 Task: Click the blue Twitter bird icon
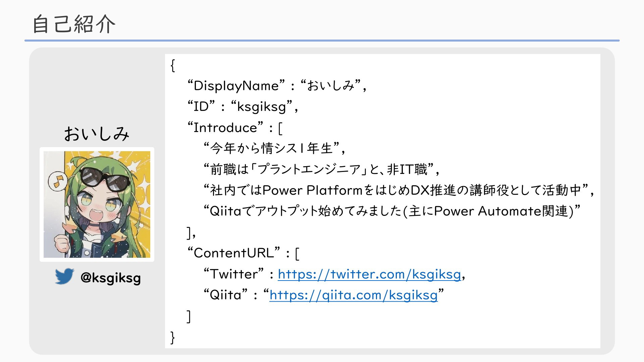pyautogui.click(x=64, y=277)
